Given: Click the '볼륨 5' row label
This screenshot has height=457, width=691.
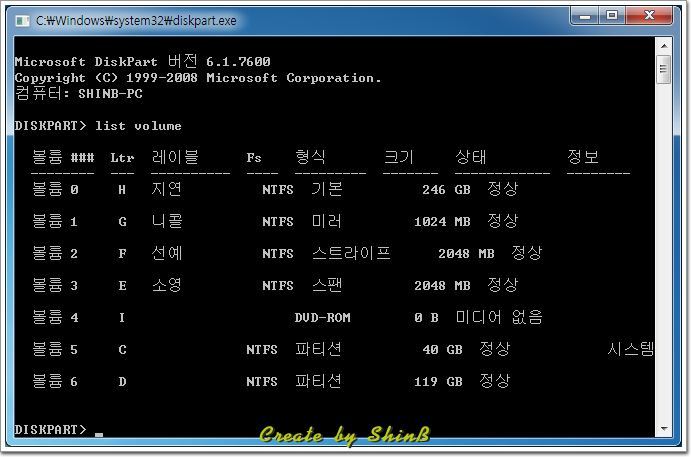Looking at the screenshot, I should [x=55, y=349].
